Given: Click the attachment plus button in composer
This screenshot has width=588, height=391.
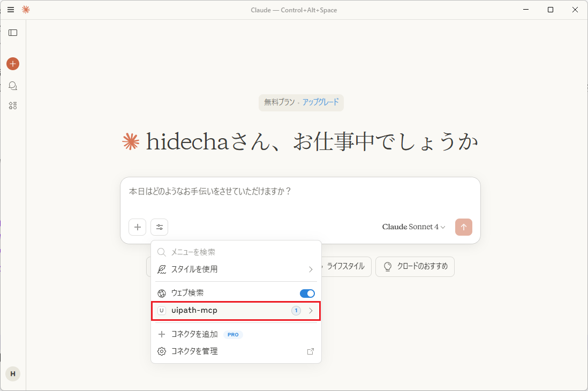Looking at the screenshot, I should click(x=137, y=227).
